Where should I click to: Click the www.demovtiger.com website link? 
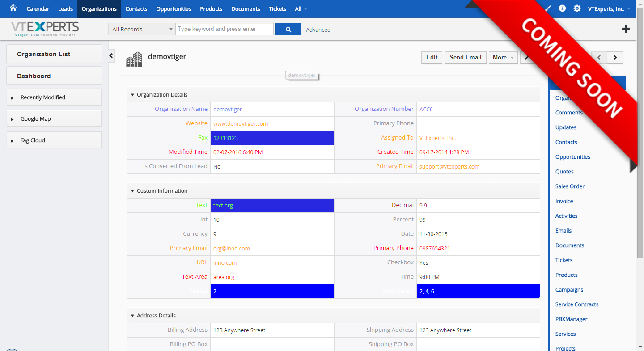tap(241, 123)
